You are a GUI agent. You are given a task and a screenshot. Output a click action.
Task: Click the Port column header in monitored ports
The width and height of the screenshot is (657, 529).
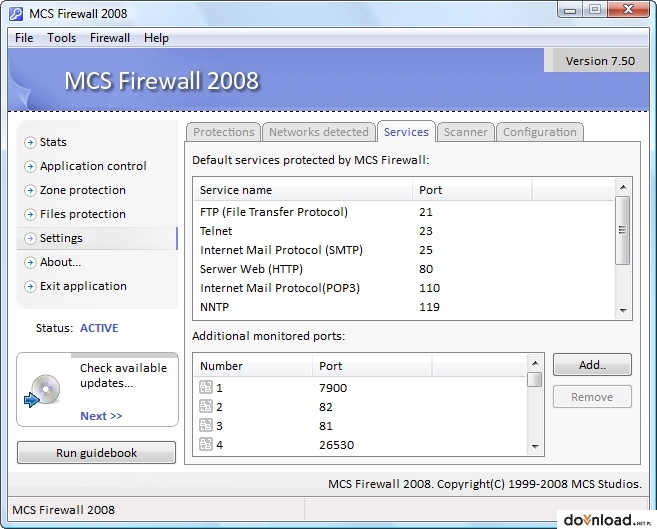372,366
